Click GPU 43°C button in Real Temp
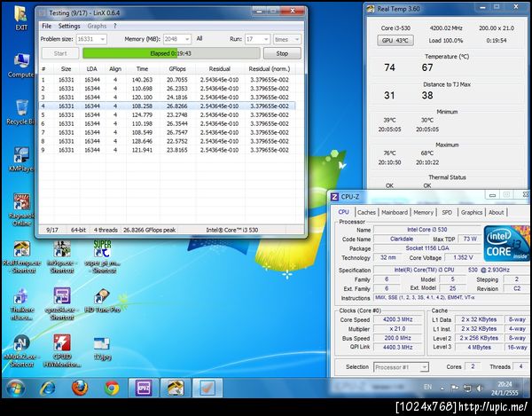The image size is (532, 416). tap(395, 41)
